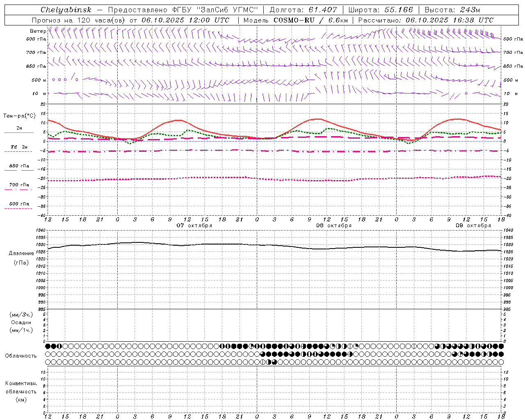Screen dimensions: 525x420
Task: Click the solid red 2м legend line
Action: (19, 132)
